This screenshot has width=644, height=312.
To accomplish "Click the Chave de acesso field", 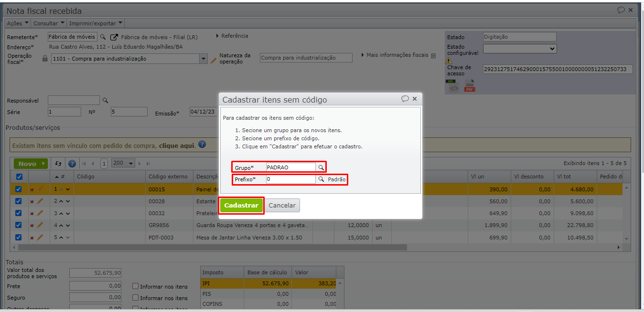I will pyautogui.click(x=558, y=69).
